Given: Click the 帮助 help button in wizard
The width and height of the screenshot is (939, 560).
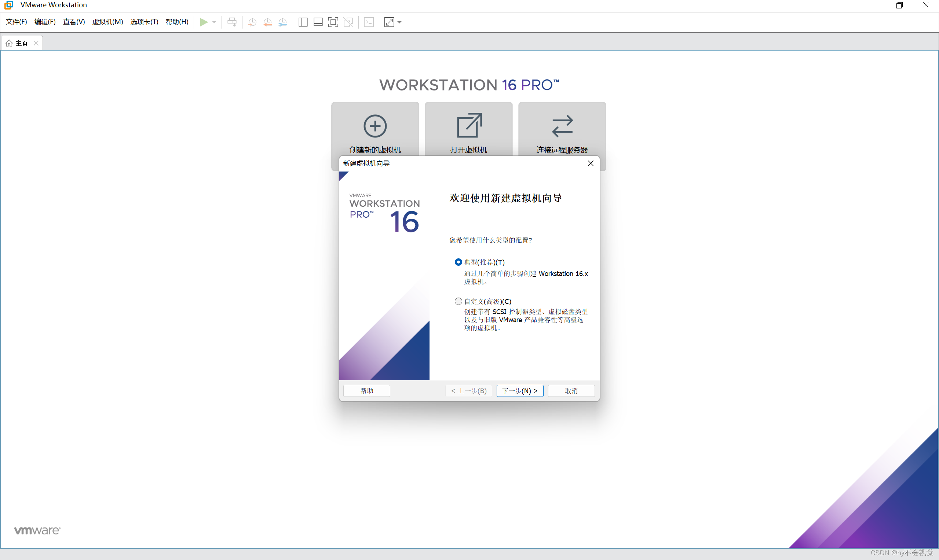Looking at the screenshot, I should 367,391.
